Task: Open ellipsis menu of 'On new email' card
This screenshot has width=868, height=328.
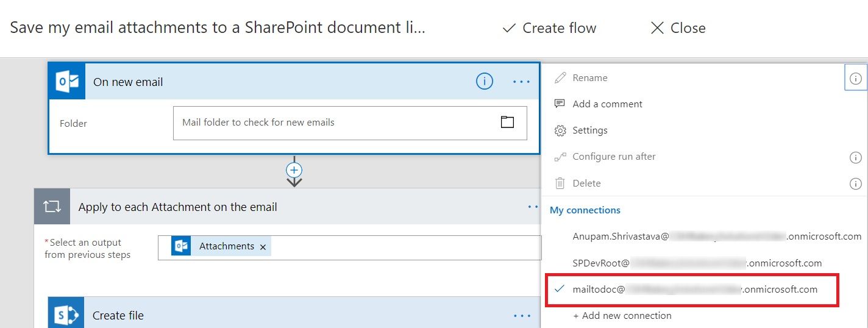Action: pos(521,82)
